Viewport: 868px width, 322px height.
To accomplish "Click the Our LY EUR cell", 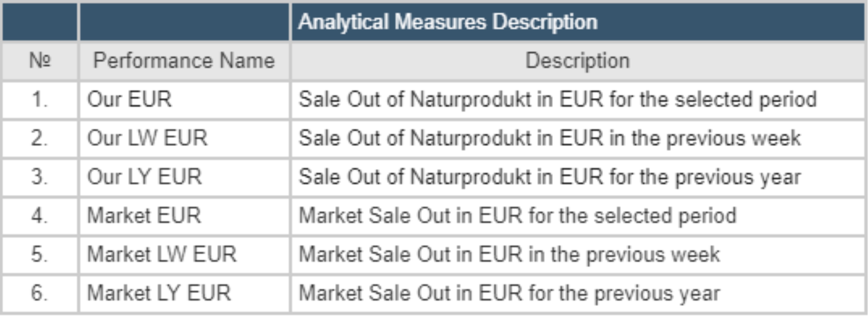I will (x=145, y=177).
